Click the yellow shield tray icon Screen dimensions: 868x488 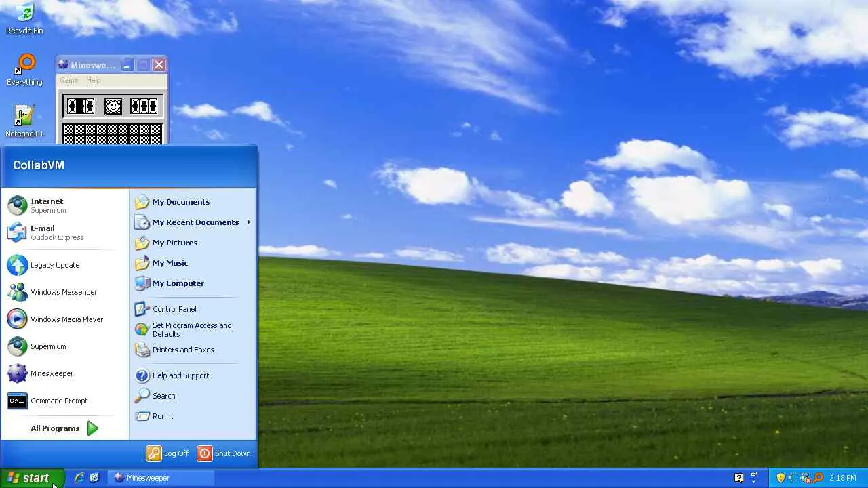click(x=781, y=478)
